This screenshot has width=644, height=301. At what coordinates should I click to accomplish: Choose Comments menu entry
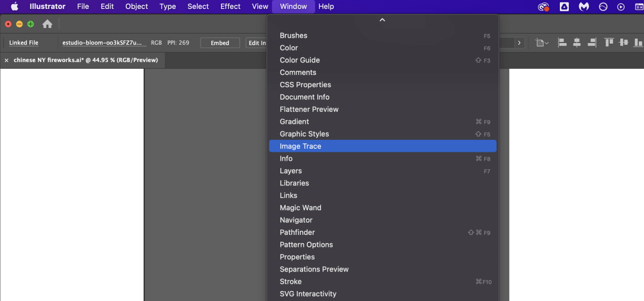point(383,72)
